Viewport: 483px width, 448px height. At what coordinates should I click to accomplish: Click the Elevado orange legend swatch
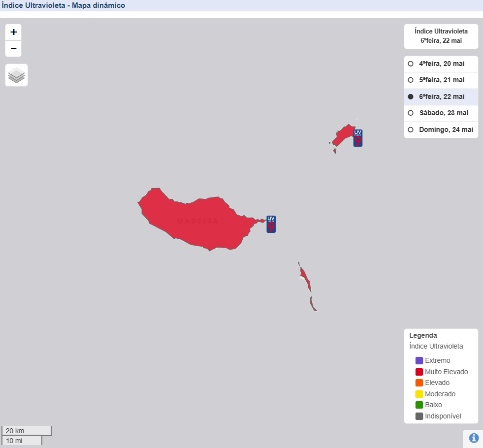419,383
